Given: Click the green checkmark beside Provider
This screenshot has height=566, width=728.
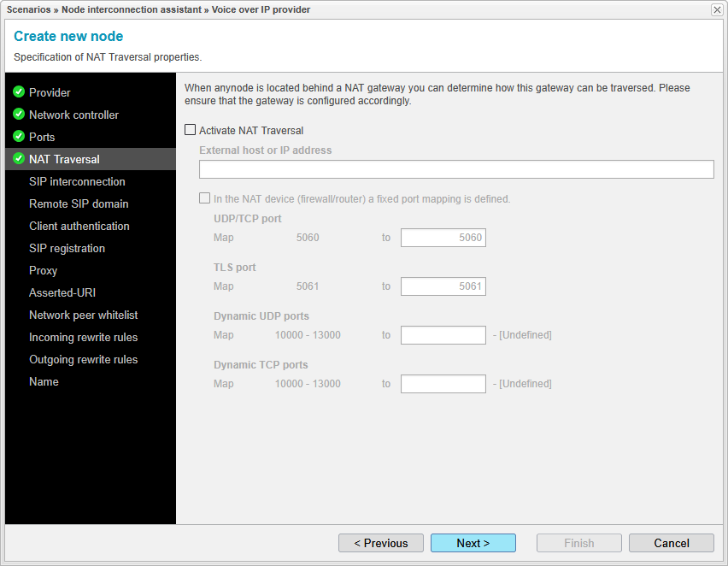Looking at the screenshot, I should pos(19,92).
